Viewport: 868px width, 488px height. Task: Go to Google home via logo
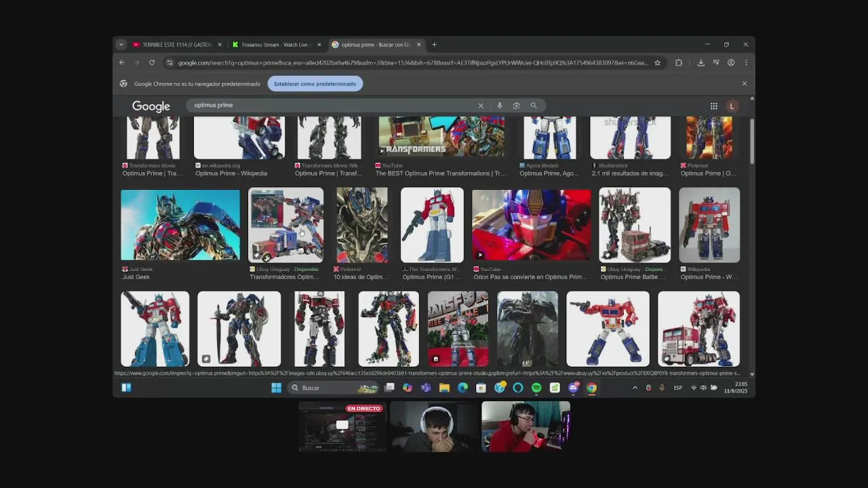click(x=151, y=106)
